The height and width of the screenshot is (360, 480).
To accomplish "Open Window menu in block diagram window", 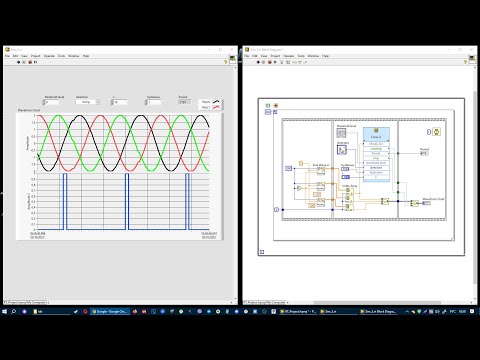I will pyautogui.click(x=313, y=56).
